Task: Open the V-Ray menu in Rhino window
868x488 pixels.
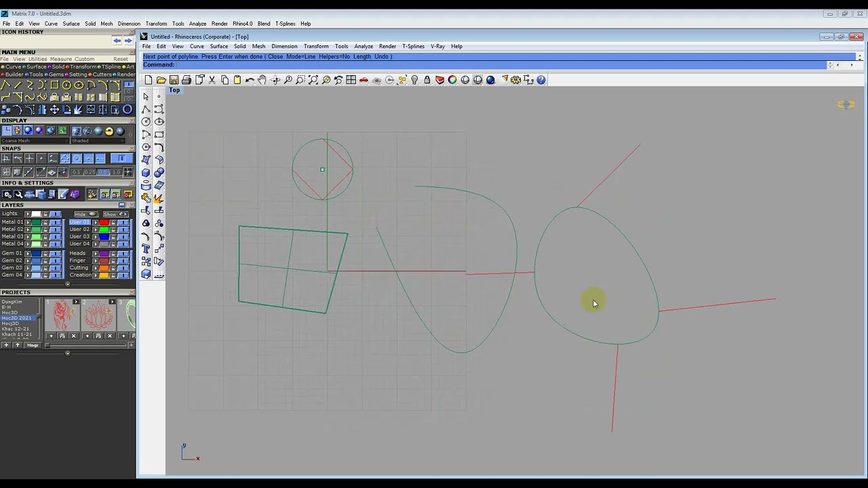Action: pos(437,46)
